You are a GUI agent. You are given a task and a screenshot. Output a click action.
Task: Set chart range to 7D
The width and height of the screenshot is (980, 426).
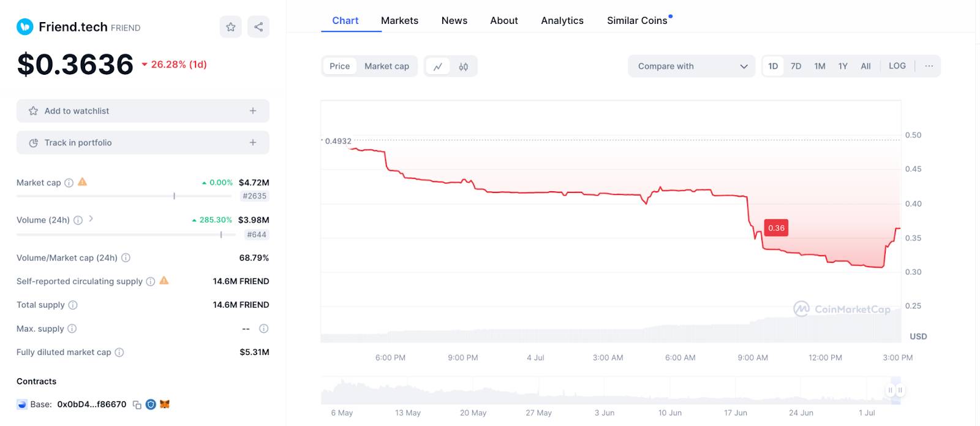point(796,66)
